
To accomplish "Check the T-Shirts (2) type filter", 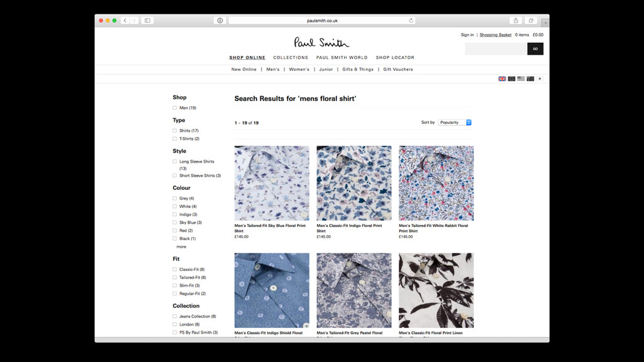I will click(x=175, y=139).
